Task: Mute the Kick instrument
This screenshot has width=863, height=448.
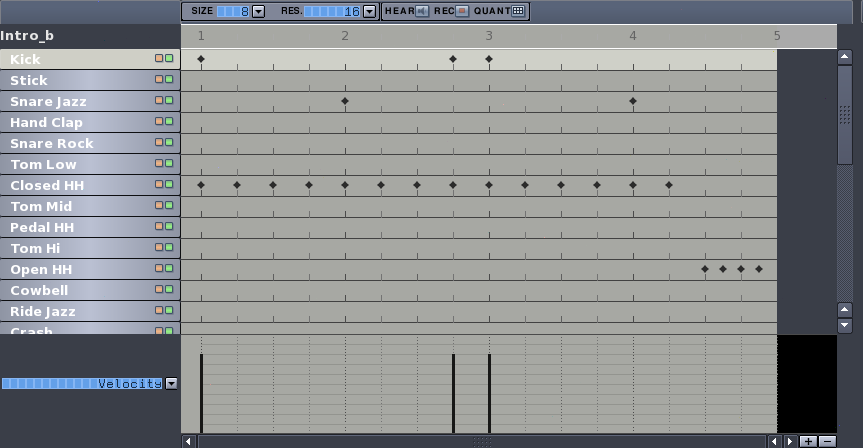Action: pos(158,59)
